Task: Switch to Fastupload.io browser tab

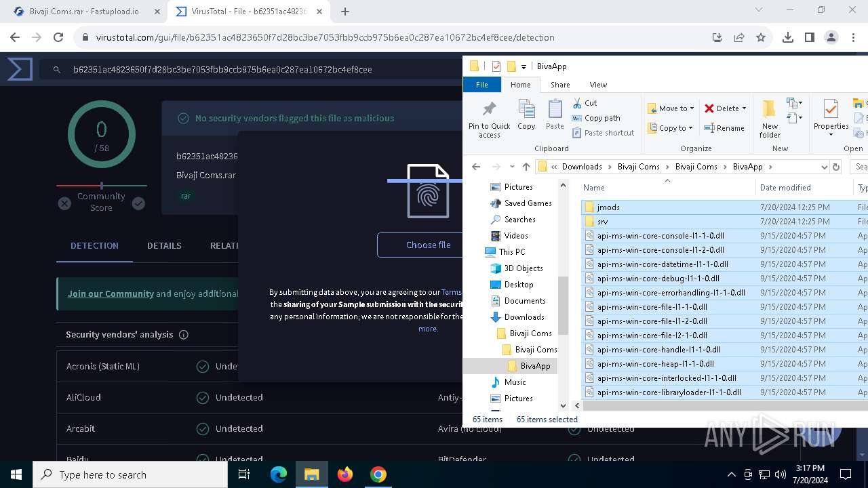Action: click(84, 12)
